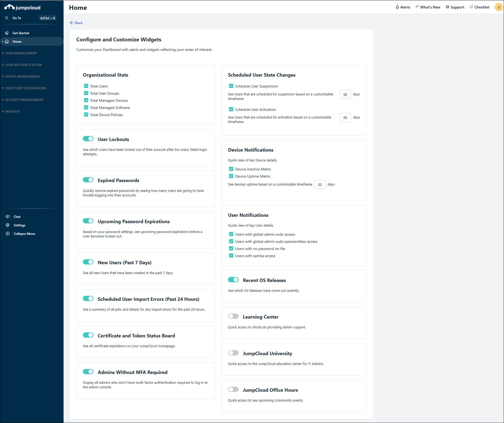Disable the User Lockouts toggle
The image size is (504, 423).
pos(88,139)
